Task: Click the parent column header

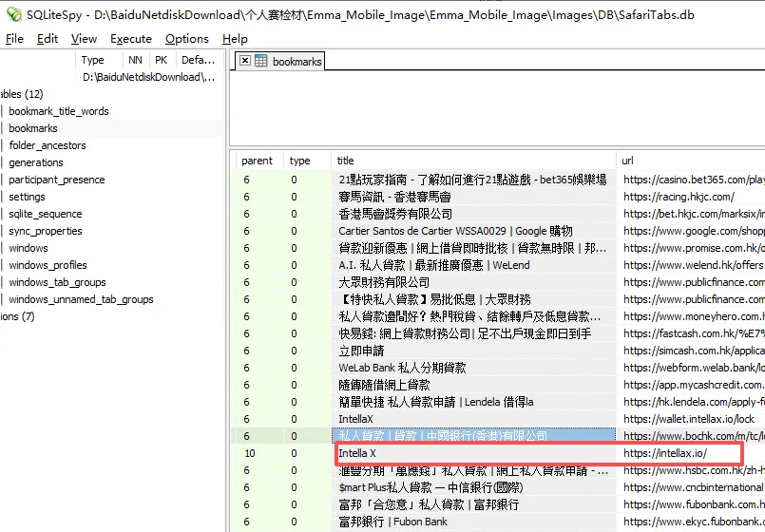Action: [258, 161]
